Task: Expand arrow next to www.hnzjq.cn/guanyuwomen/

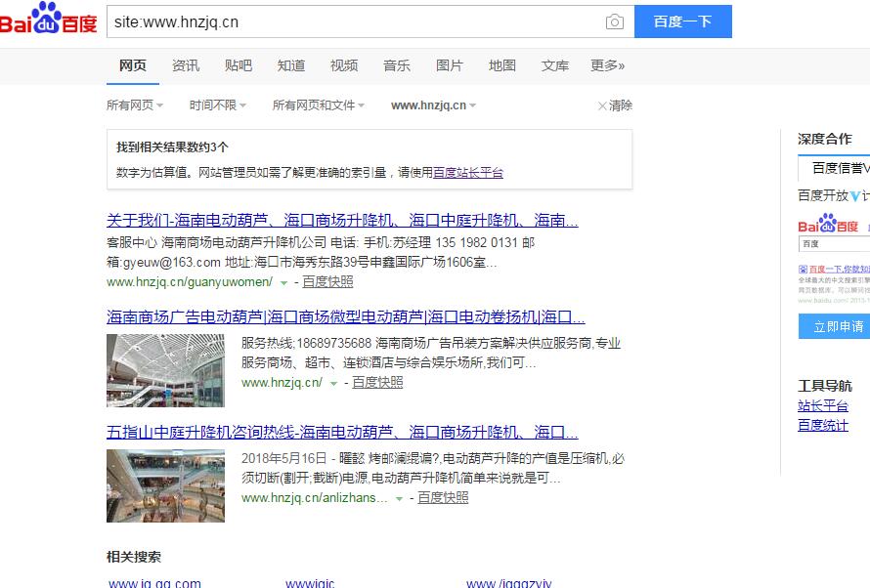Action: (x=283, y=282)
